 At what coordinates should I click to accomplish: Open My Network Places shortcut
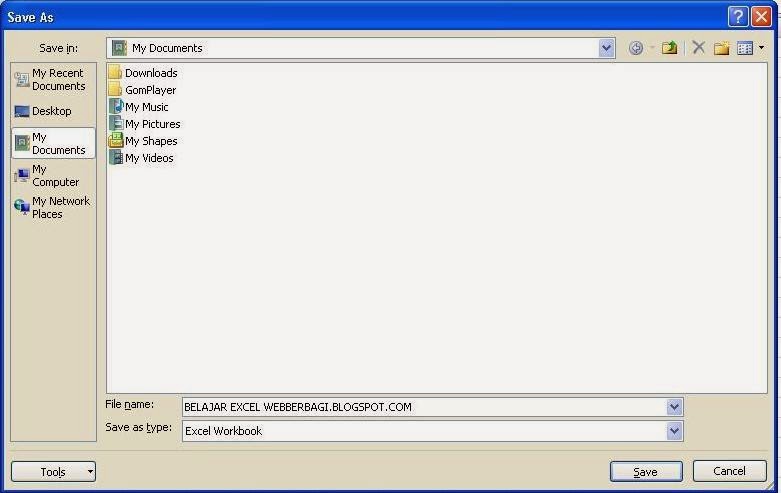[53, 207]
